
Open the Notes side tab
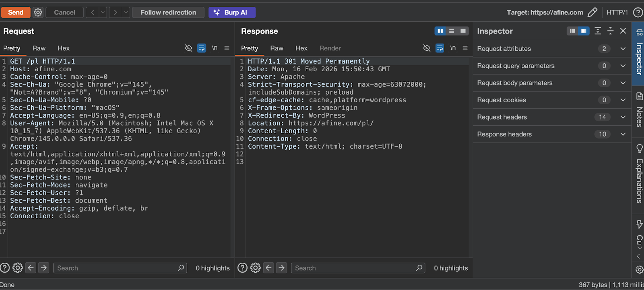[x=639, y=110]
